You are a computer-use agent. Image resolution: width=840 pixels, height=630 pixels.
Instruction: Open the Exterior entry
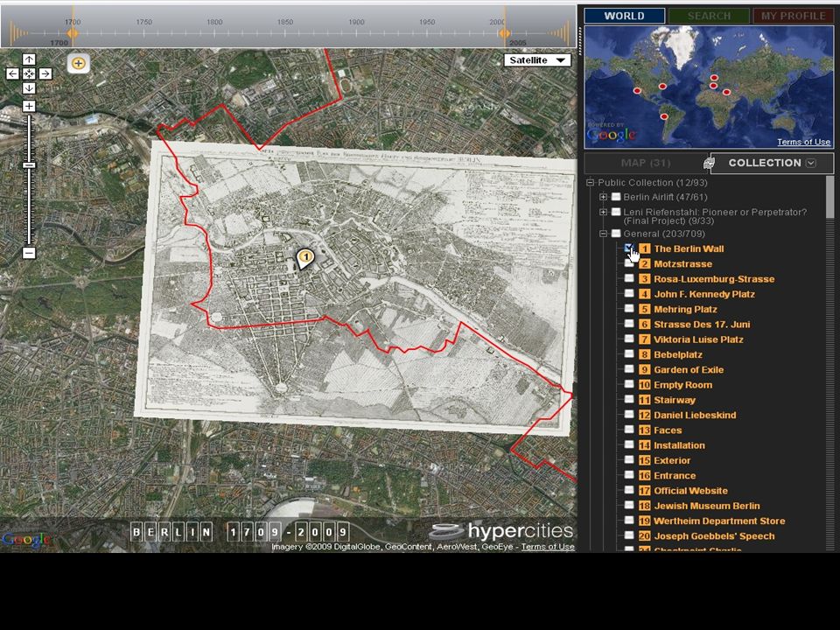click(x=672, y=461)
